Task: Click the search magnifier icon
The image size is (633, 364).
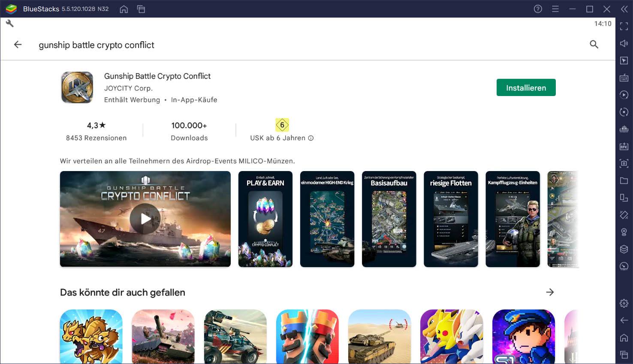Action: pyautogui.click(x=594, y=45)
